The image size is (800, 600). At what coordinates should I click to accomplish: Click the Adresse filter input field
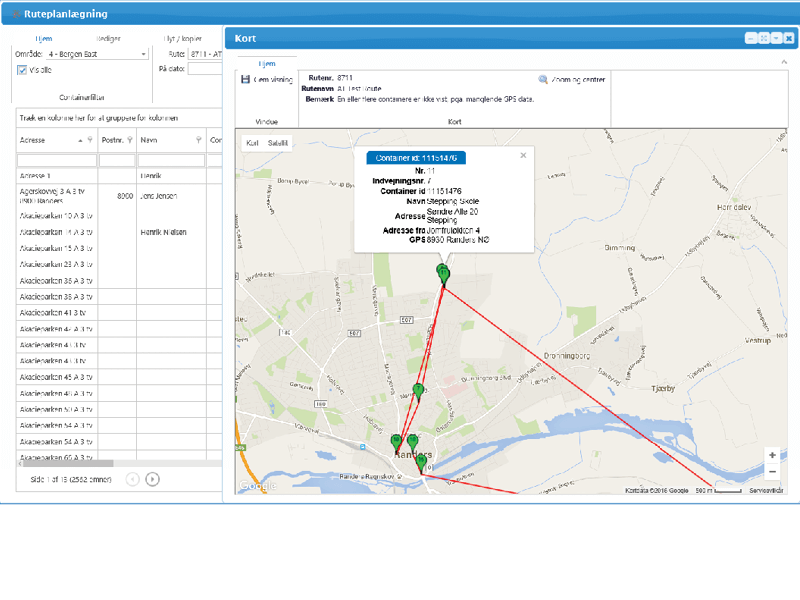(x=56, y=160)
